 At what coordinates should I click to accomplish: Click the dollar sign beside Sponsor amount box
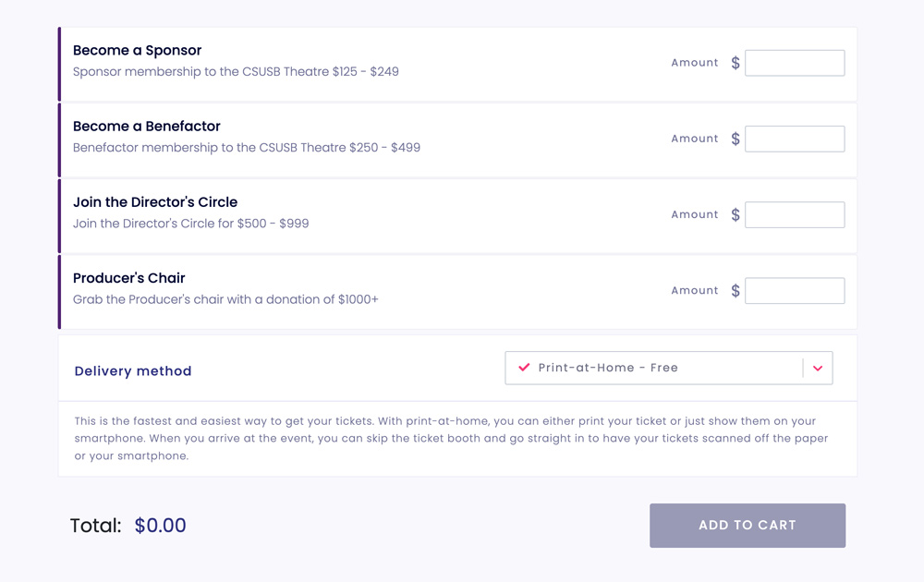736,62
